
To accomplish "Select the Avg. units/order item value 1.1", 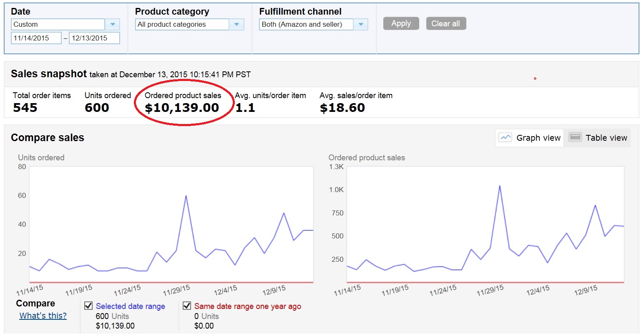I will [245, 108].
